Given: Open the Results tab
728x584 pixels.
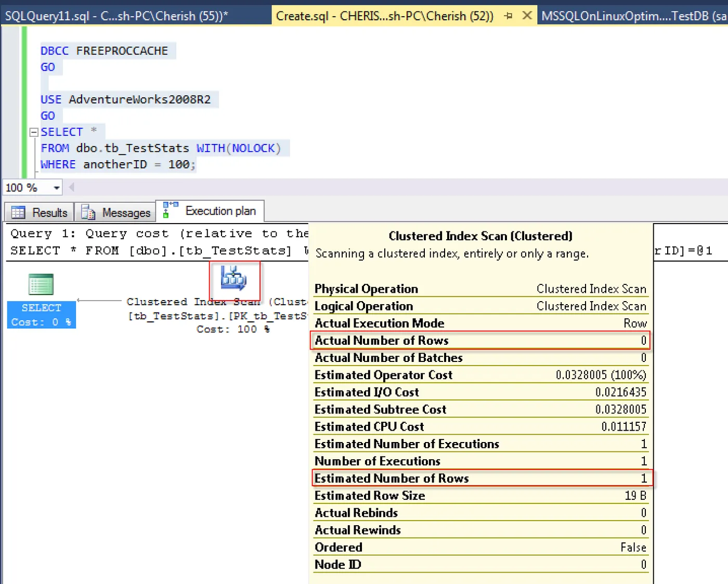Looking at the screenshot, I should [40, 212].
